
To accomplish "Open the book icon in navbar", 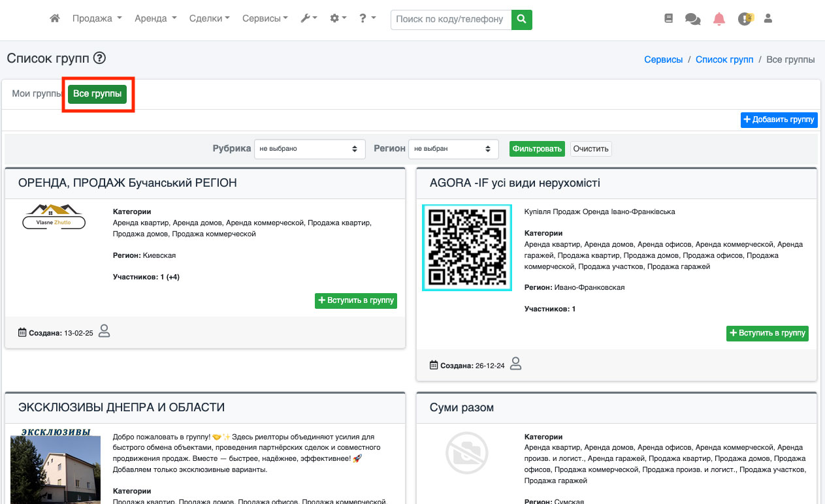I will (x=668, y=19).
